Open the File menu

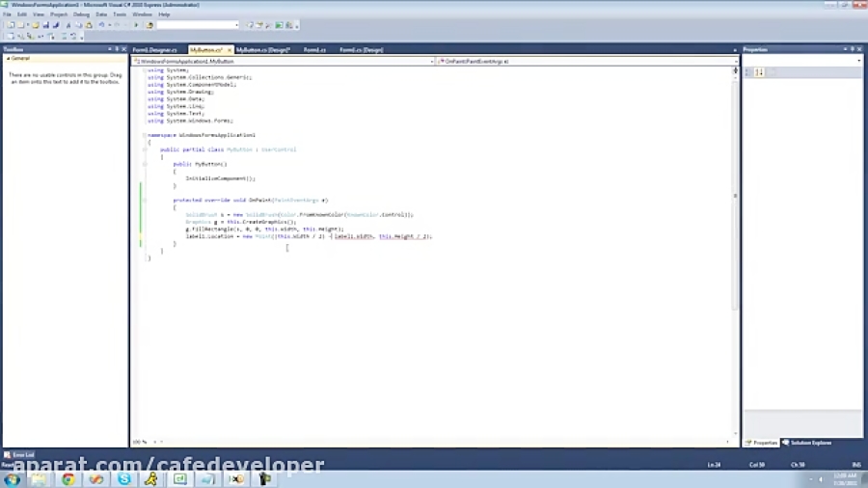7,14
